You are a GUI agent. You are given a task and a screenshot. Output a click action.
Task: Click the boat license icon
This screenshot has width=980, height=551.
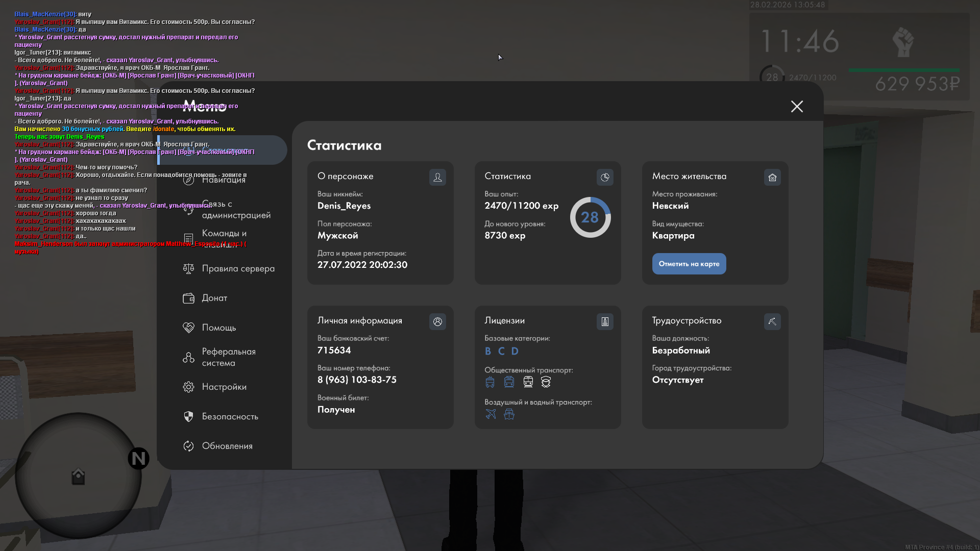(509, 414)
